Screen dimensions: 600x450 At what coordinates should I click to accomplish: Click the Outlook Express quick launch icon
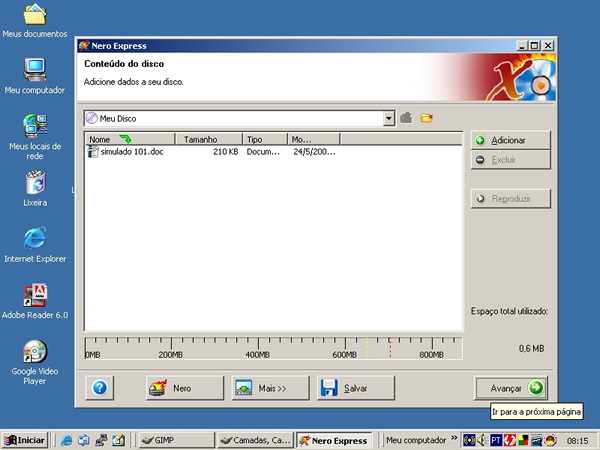click(84, 440)
